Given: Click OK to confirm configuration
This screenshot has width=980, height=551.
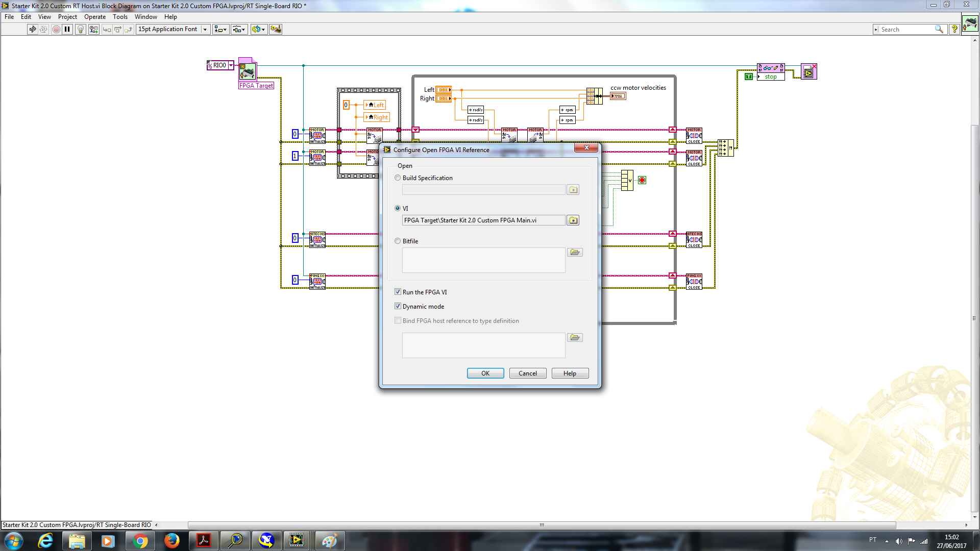Looking at the screenshot, I should tap(484, 373).
